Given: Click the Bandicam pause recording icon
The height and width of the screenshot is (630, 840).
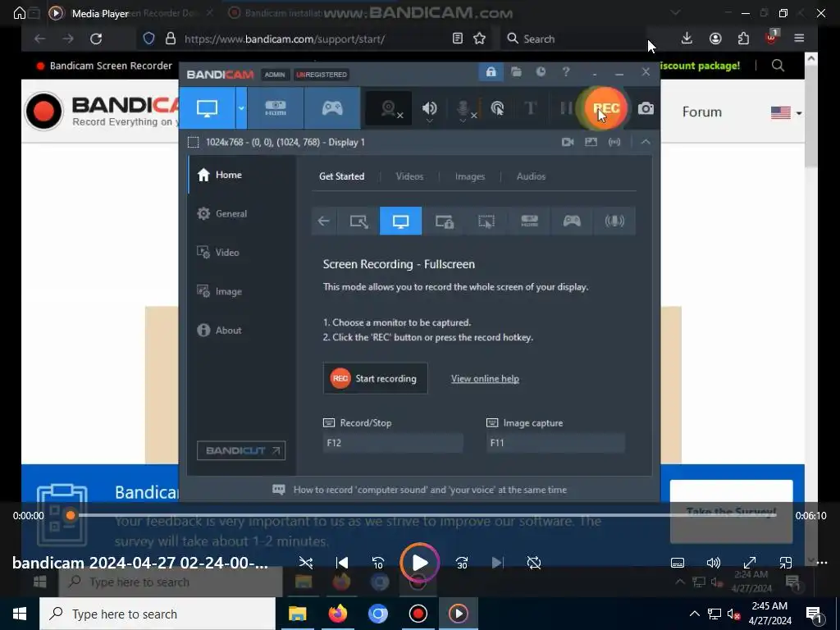Looking at the screenshot, I should 566,108.
